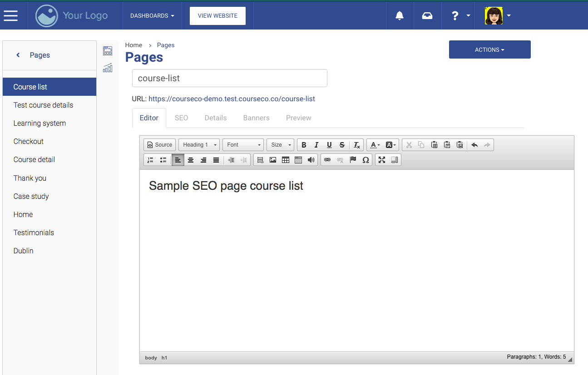Switch to the SEO tab
The image size is (588, 375).
(x=181, y=118)
